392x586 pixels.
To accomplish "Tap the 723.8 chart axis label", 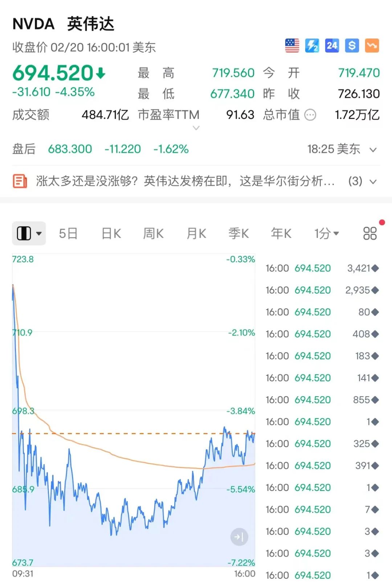I will coord(23,259).
